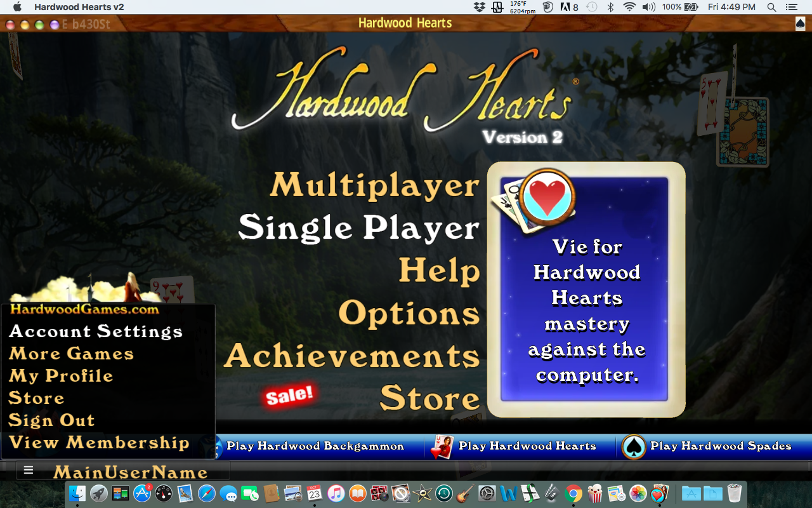The image size is (812, 508).
Task: Open the volume control in menu bar
Action: (648, 7)
